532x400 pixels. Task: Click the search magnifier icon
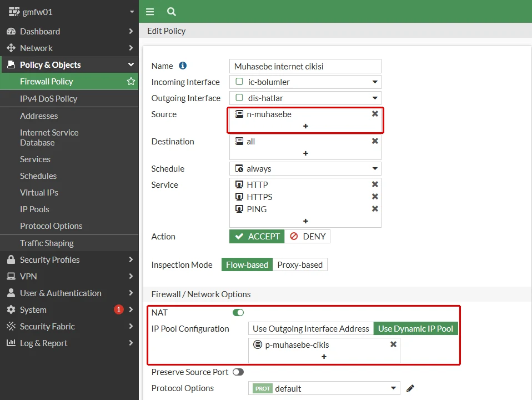tap(172, 12)
